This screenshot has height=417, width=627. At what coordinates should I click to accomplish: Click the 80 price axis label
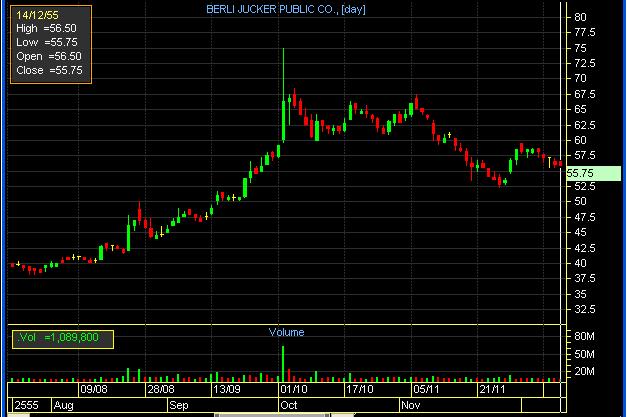580,17
